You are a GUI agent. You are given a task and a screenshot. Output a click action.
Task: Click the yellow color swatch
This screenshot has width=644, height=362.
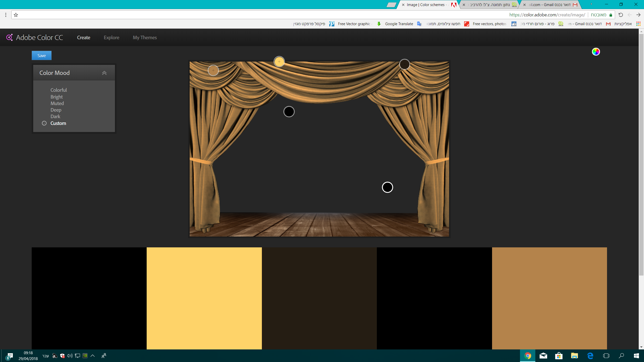(x=204, y=298)
